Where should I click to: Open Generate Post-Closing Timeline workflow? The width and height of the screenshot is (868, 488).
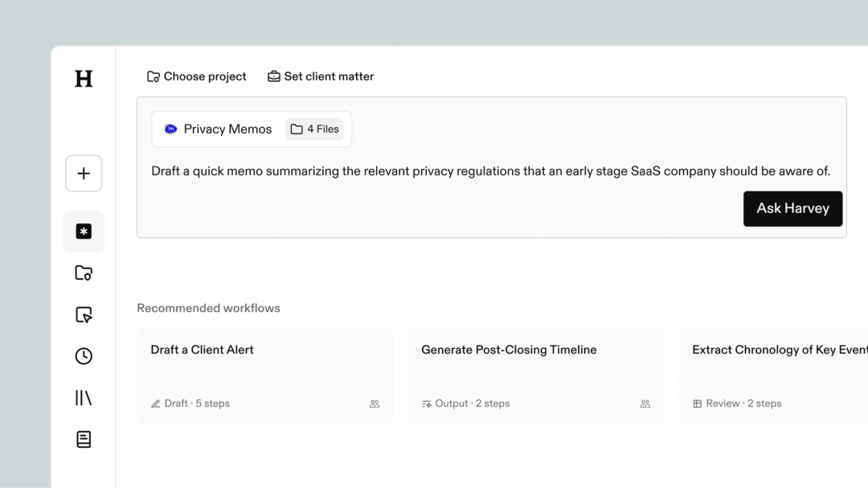(x=536, y=376)
